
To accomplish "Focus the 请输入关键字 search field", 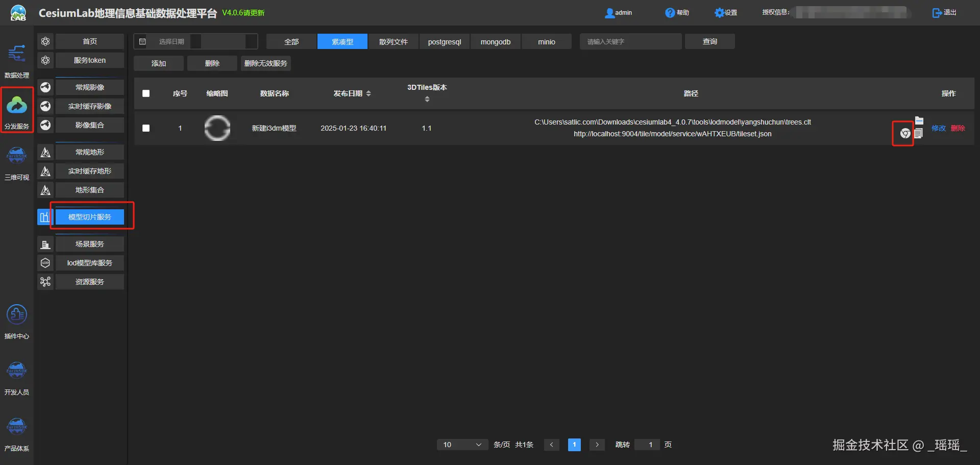I will coord(631,41).
